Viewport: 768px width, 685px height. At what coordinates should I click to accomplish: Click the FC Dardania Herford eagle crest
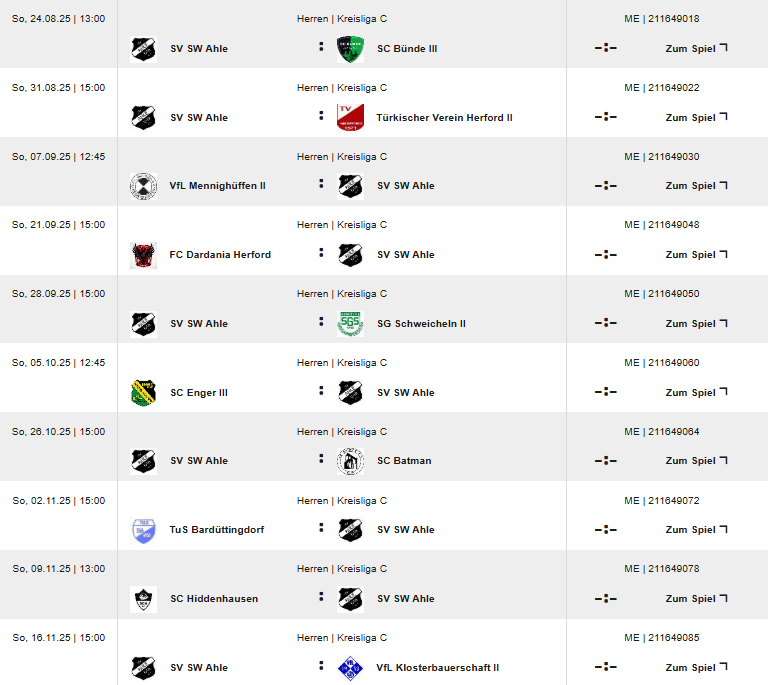(144, 255)
